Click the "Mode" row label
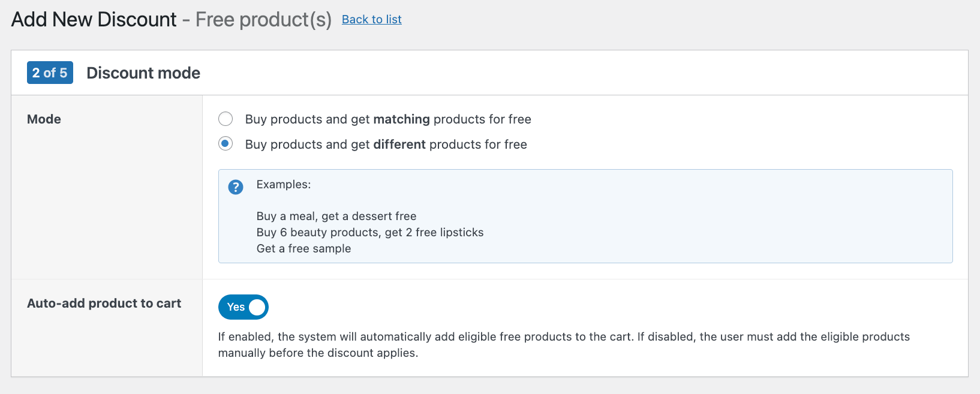Image resolution: width=980 pixels, height=394 pixels. click(x=44, y=119)
